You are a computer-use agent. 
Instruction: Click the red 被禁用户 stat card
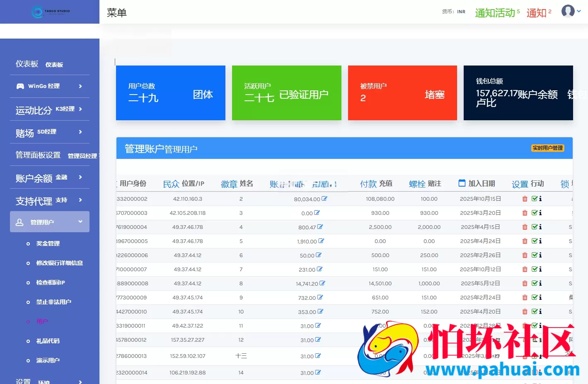tap(402, 93)
